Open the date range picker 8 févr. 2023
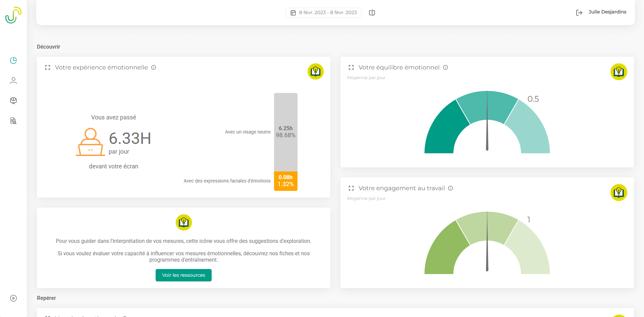644x317 pixels. (x=323, y=12)
